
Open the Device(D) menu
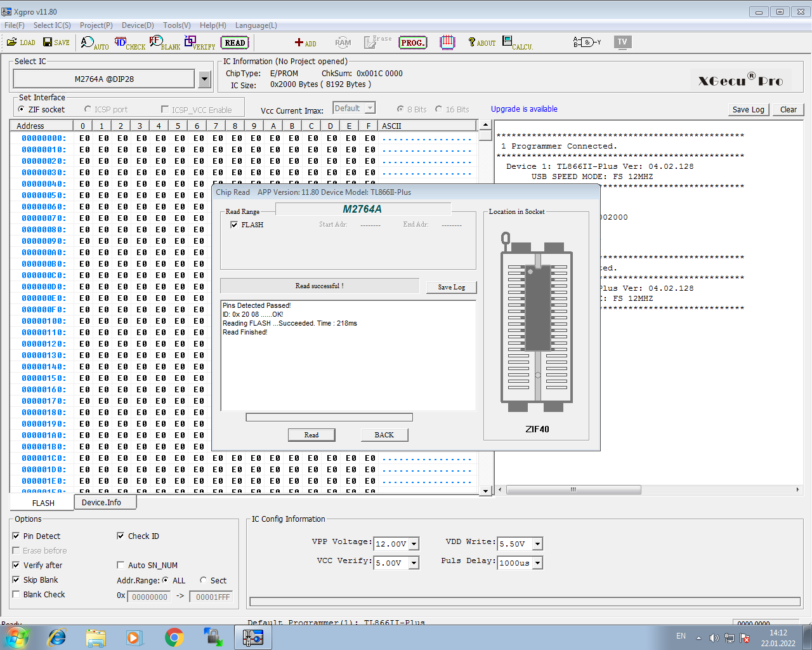(x=138, y=25)
